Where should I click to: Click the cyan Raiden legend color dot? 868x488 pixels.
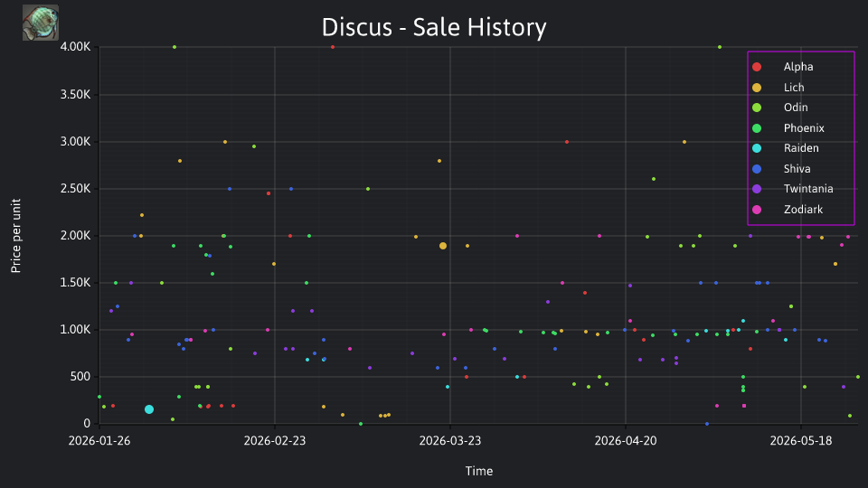757,148
